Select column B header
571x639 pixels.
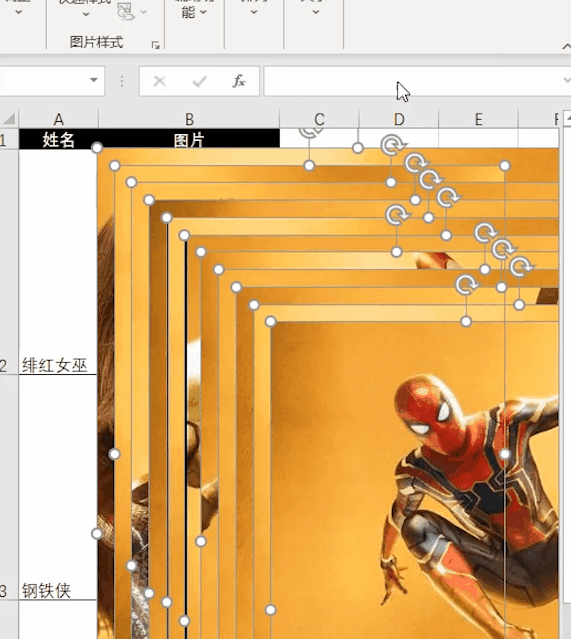point(189,119)
